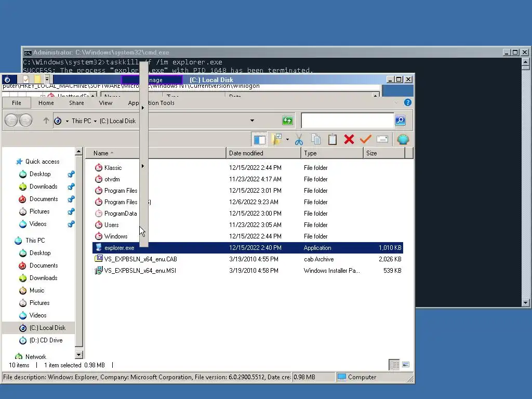Select the explorer.exe file
Image resolution: width=532 pixels, height=399 pixels.
(x=248, y=248)
